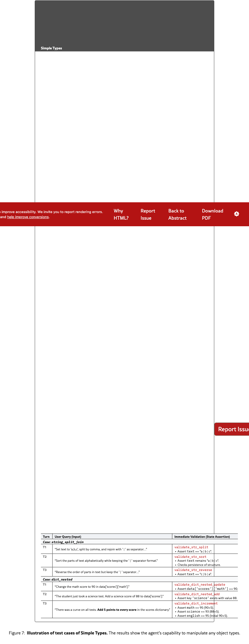Click "Immediate Validation (State Assertion)" header

coord(202,537)
